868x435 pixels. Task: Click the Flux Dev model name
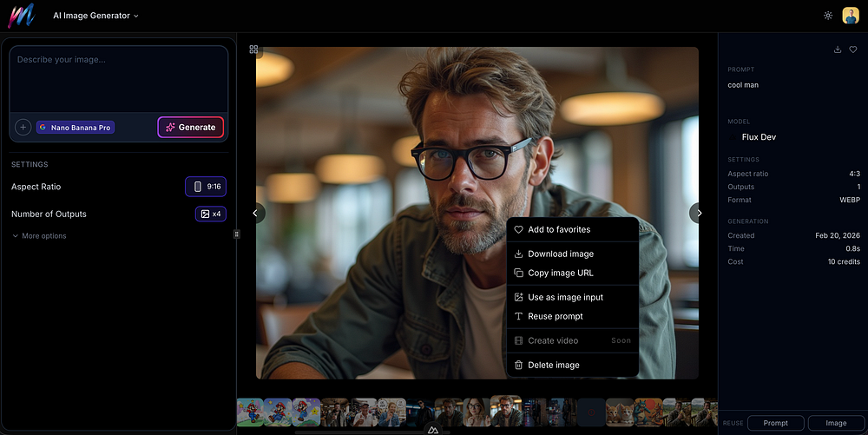(x=759, y=136)
